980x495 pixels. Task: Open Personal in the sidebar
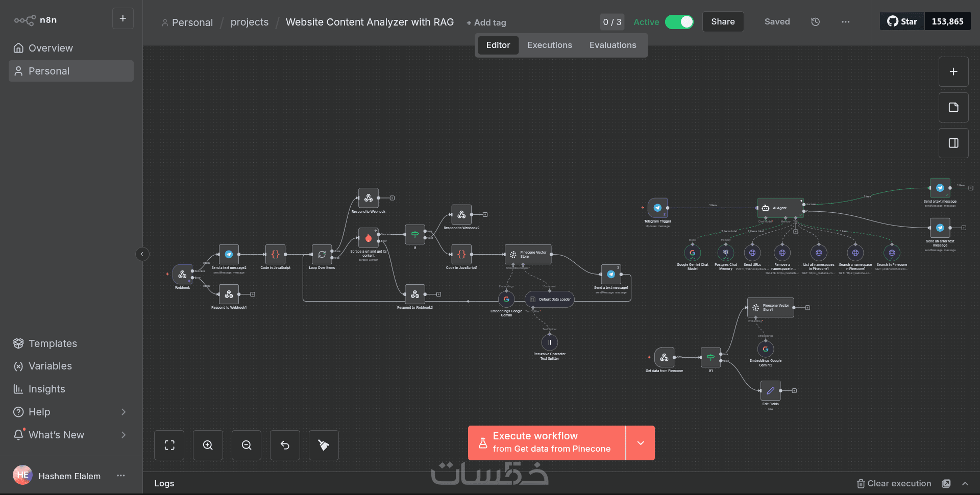[x=71, y=71]
